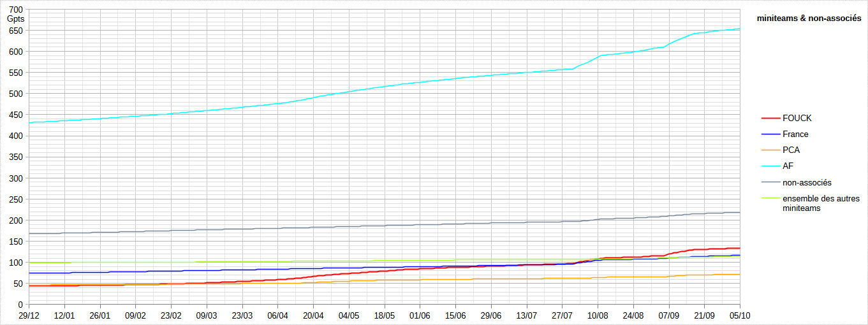Click the red FOUCK legend color marker
Image resolution: width=868 pixels, height=325 pixels.
click(770, 119)
